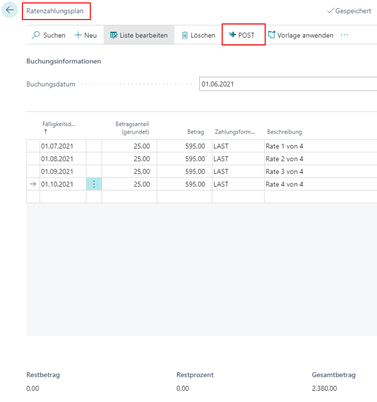Click 595.00 amount in Rate 1 row
The width and height of the screenshot is (377, 402).
coord(185,146)
